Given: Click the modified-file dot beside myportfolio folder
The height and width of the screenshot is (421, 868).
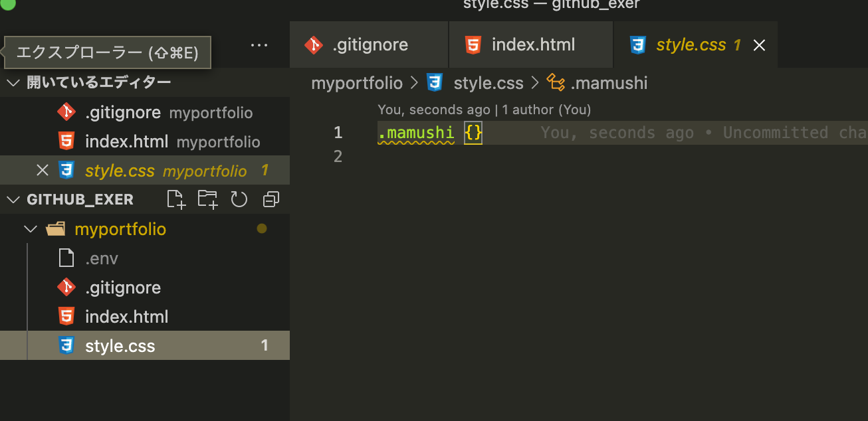Looking at the screenshot, I should [262, 228].
